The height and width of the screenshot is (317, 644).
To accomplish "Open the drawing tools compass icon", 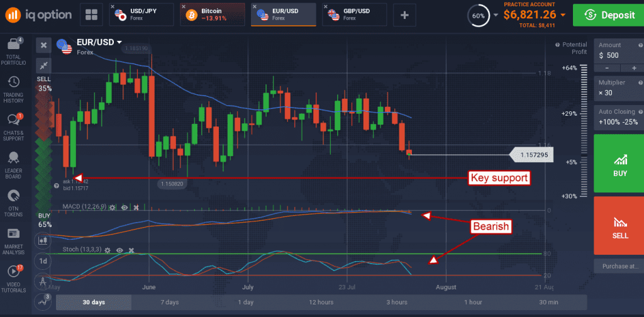I will (43, 281).
